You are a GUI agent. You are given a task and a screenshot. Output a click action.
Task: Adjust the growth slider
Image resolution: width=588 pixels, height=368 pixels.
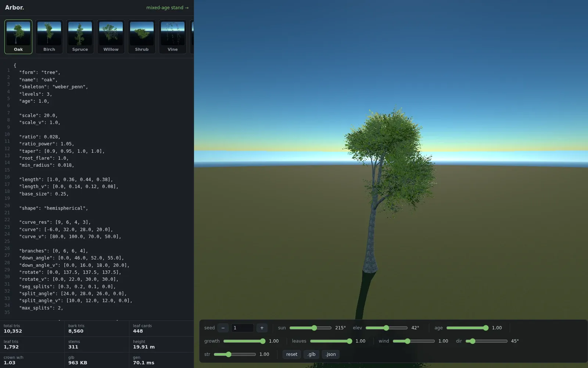click(x=244, y=341)
